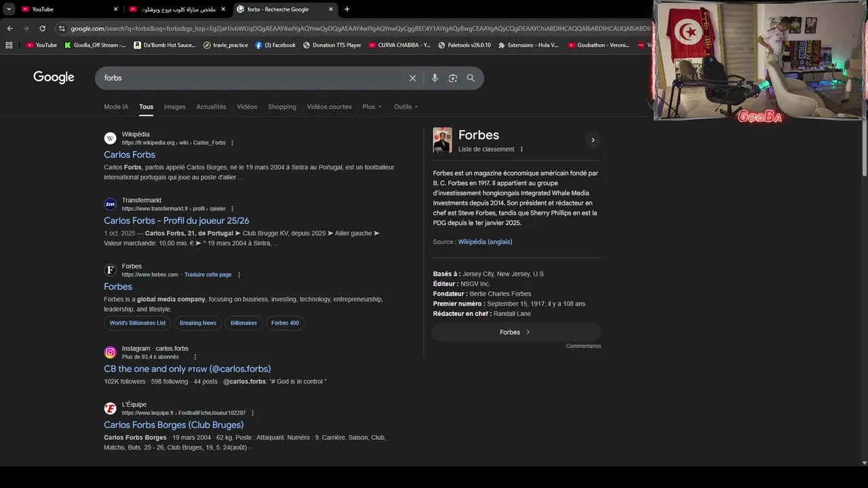
Task: Switch to the Arabic match summary tab
Action: click(x=178, y=9)
